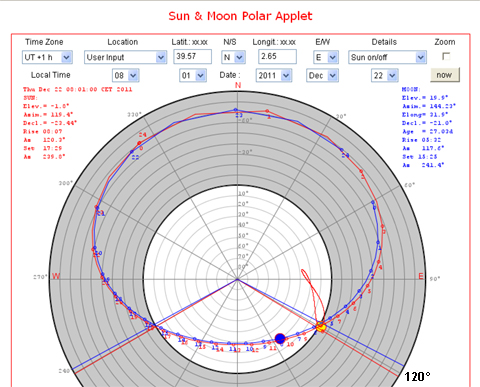Open the local time hour 08 dropdown

tap(126, 76)
